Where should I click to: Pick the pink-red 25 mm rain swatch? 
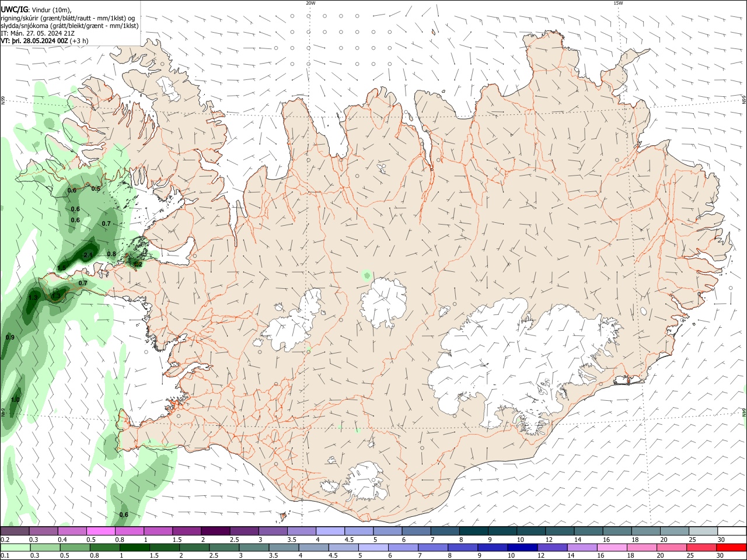[x=701, y=547]
